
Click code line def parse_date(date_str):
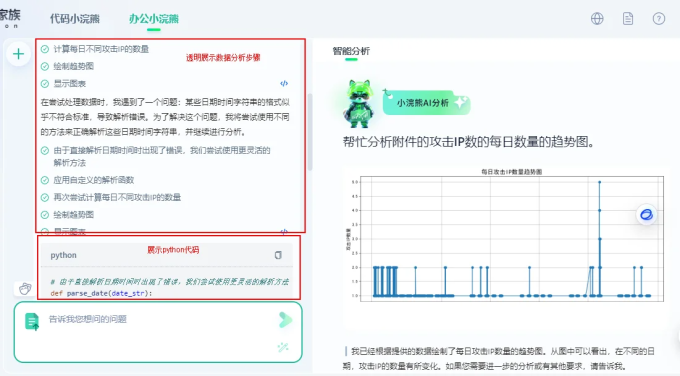point(101,293)
